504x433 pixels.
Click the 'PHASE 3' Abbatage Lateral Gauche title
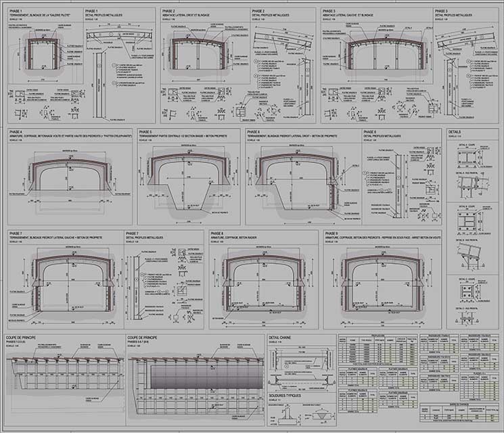click(x=348, y=13)
